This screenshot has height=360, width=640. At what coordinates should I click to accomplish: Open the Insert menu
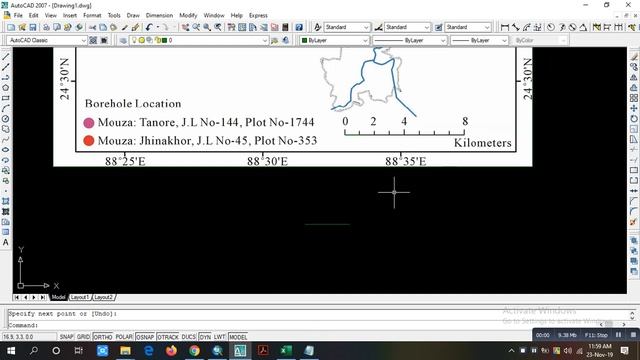tap(70, 15)
